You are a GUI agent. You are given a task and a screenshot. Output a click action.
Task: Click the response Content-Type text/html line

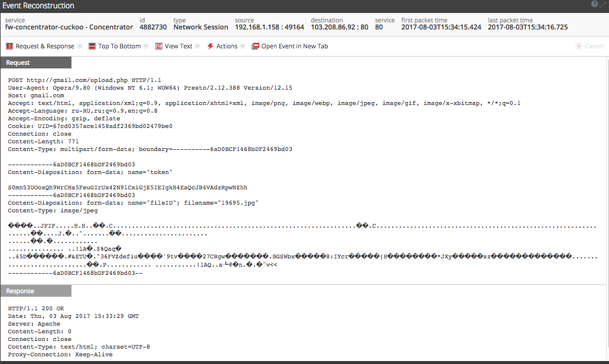pos(79,347)
